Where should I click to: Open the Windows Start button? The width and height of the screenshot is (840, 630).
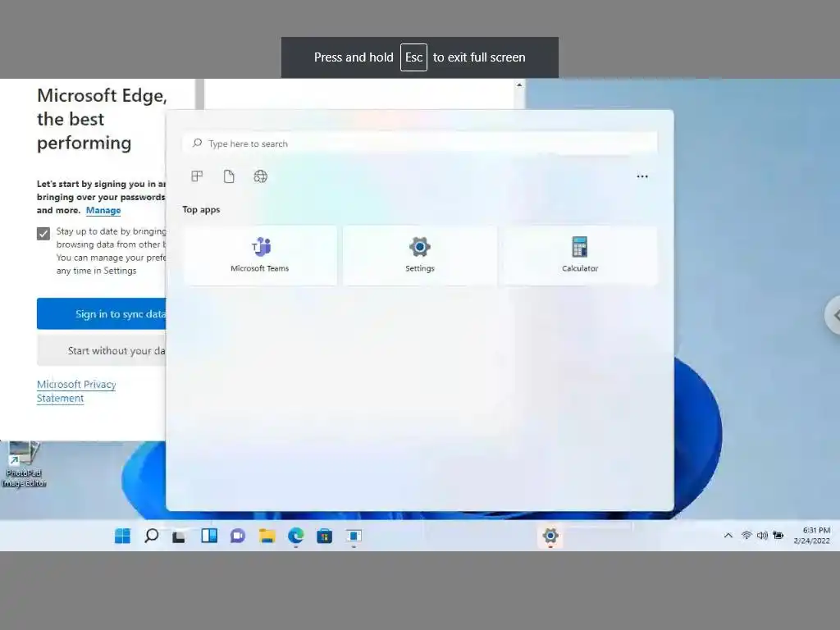pos(122,536)
